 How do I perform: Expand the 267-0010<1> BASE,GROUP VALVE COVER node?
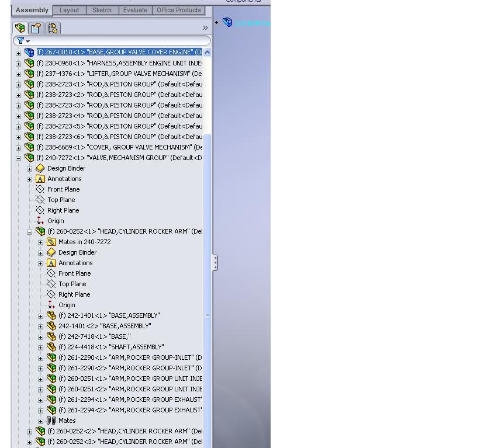point(19,53)
